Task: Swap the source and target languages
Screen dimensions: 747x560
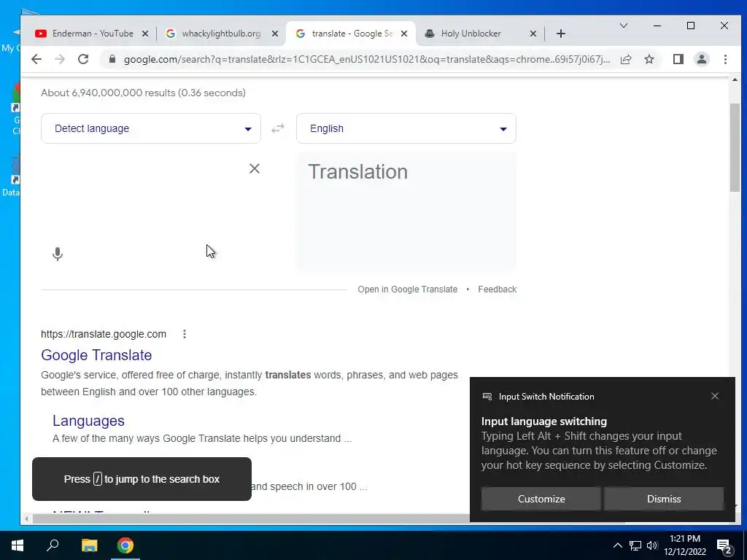Action: pos(278,128)
